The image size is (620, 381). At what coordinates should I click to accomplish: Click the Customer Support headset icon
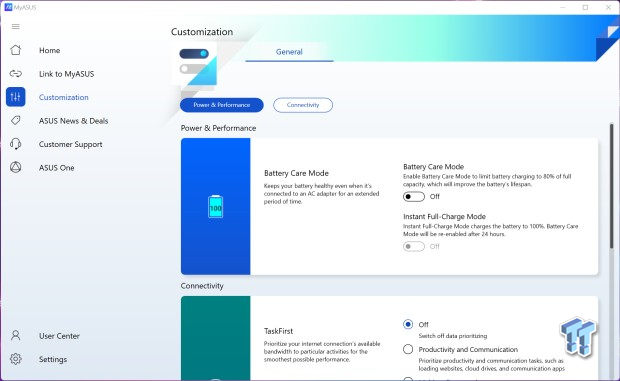click(x=16, y=144)
